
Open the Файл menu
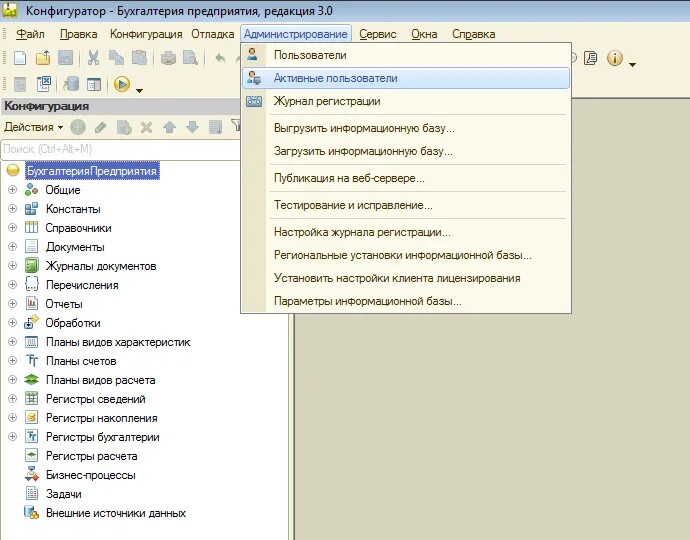30,34
